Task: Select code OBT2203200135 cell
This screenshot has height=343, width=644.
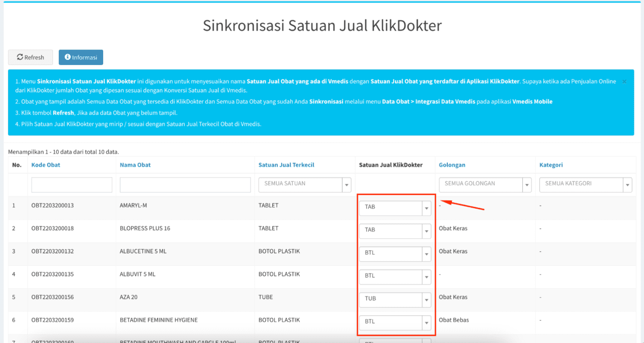Action: coord(52,274)
